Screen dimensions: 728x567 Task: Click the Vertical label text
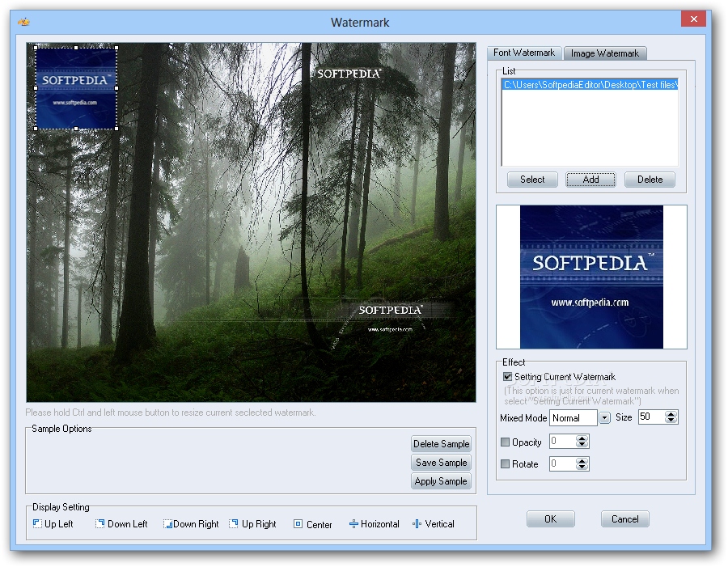tap(439, 524)
